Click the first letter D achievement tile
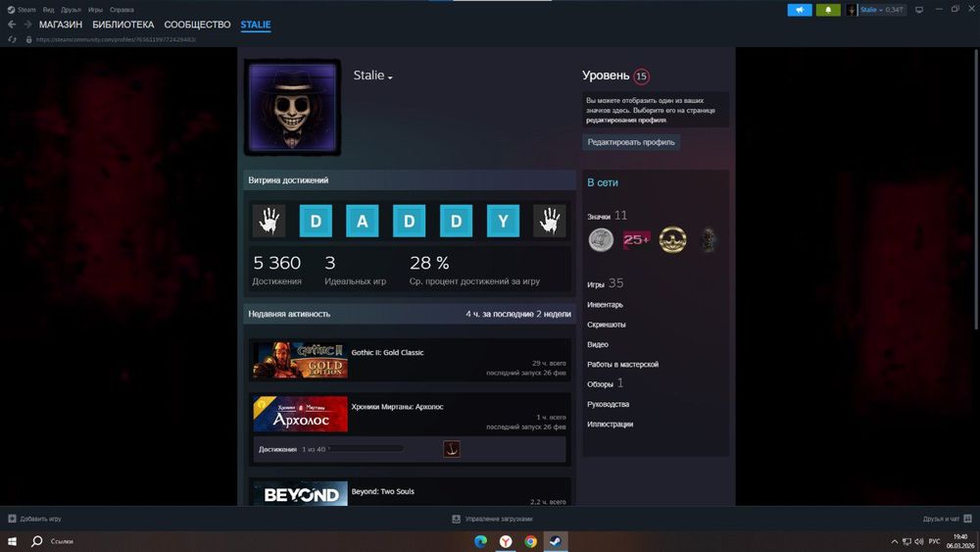 click(x=316, y=221)
